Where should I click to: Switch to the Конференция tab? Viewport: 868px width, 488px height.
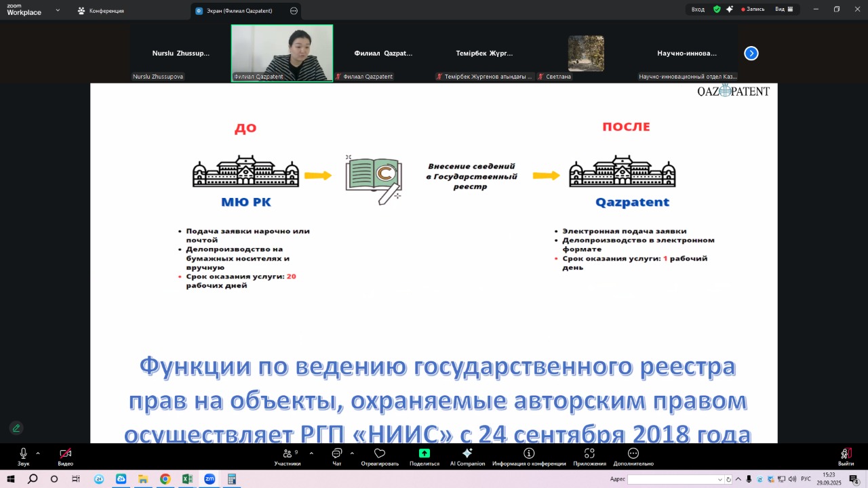click(x=100, y=11)
